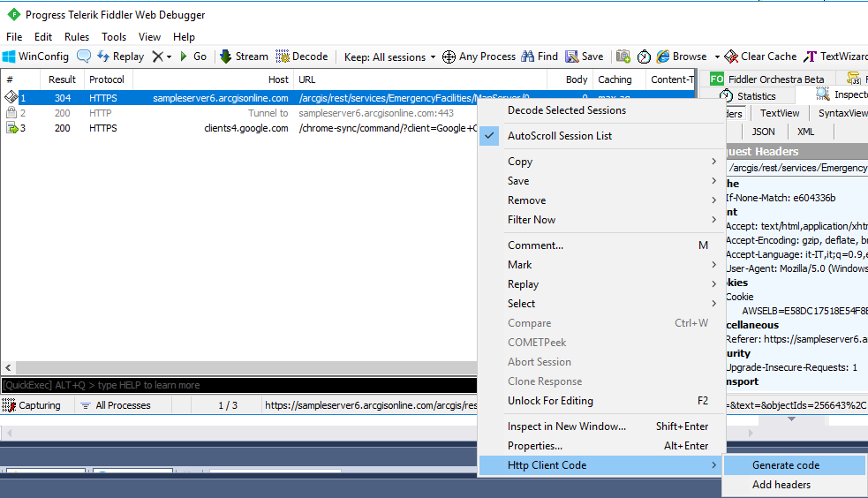Click the Comment... menu entry
This screenshot has width=868, height=498.
click(601, 245)
